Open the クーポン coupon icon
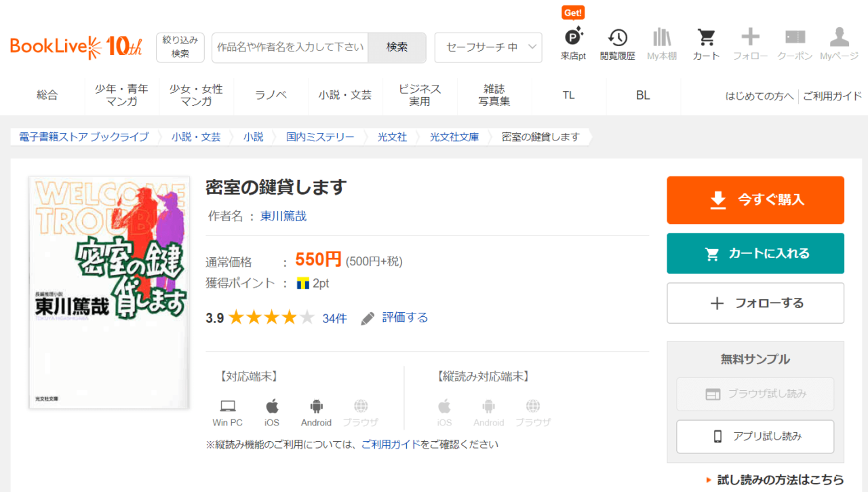 (795, 38)
